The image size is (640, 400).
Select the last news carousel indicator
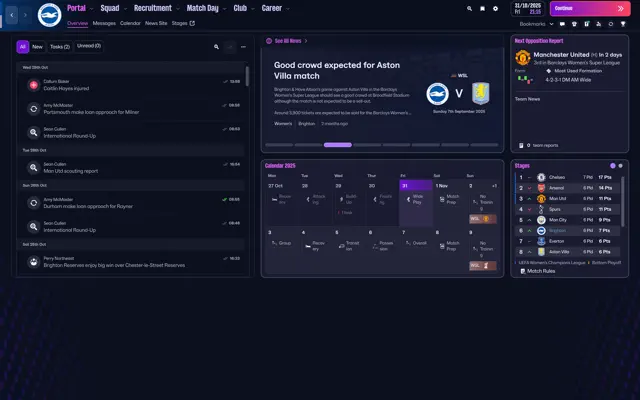484,145
